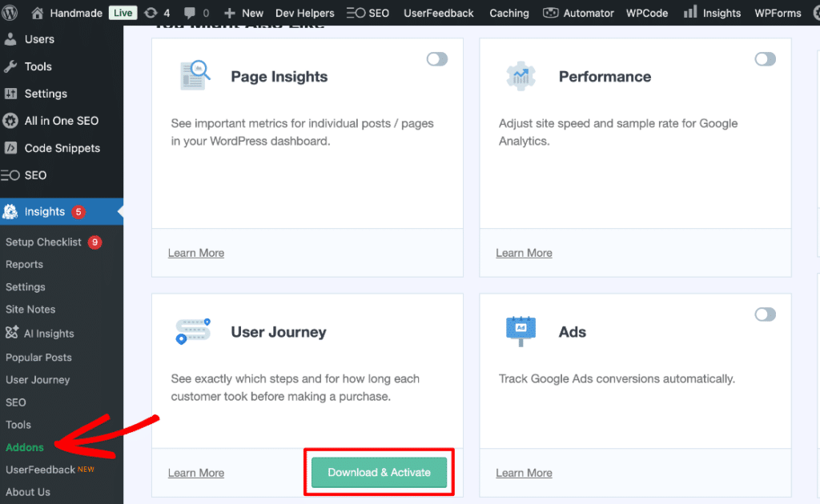This screenshot has height=504, width=820.
Task: Enable the Page Insights addon toggle
Action: (437, 59)
